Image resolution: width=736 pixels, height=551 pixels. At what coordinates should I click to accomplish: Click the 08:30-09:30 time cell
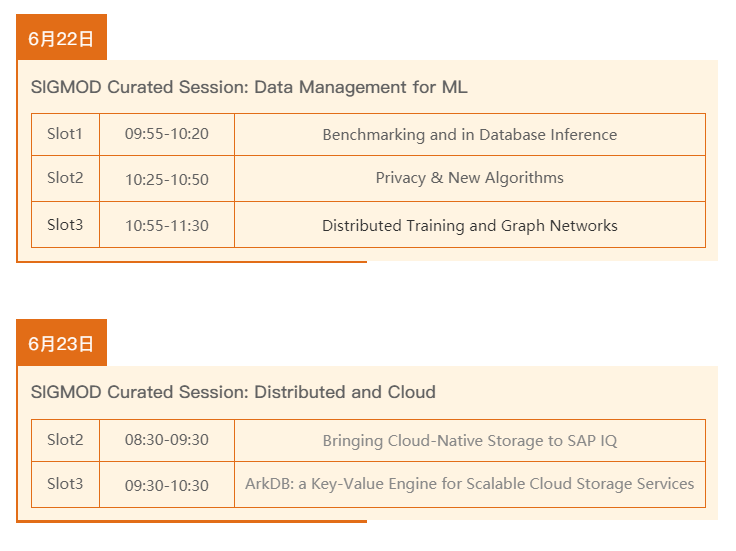pyautogui.click(x=167, y=440)
